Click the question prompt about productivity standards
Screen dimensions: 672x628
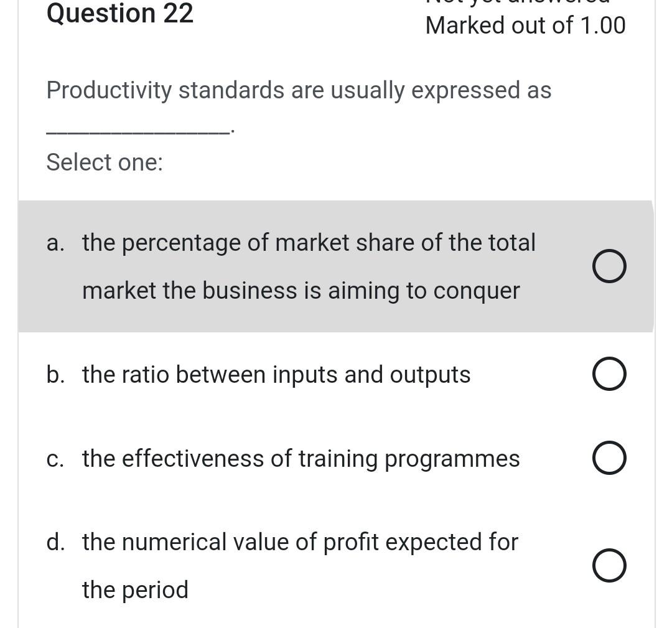[299, 90]
